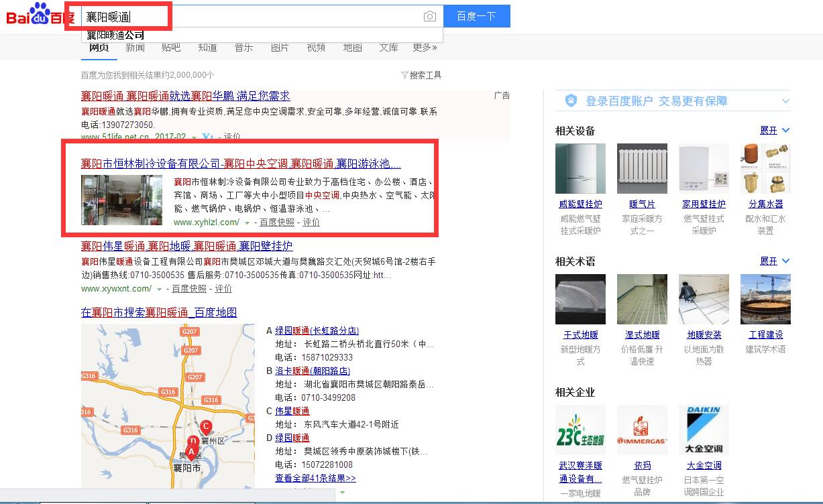Click the 恒林制冷 result thumbnail photo
823x504 pixels.
[121, 200]
